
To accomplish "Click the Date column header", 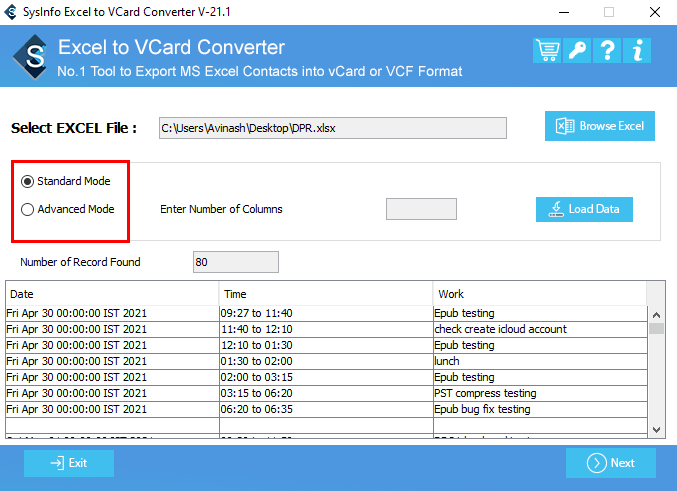I will tap(112, 294).
